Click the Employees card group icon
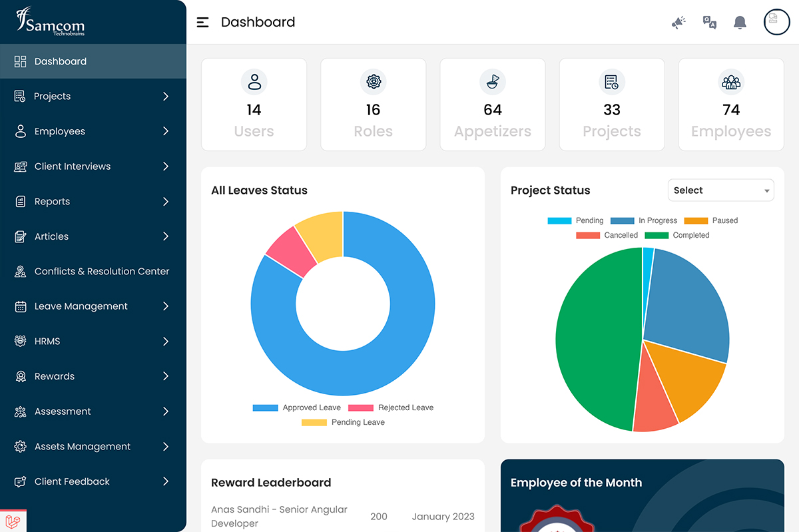This screenshot has width=799, height=532. [x=731, y=82]
